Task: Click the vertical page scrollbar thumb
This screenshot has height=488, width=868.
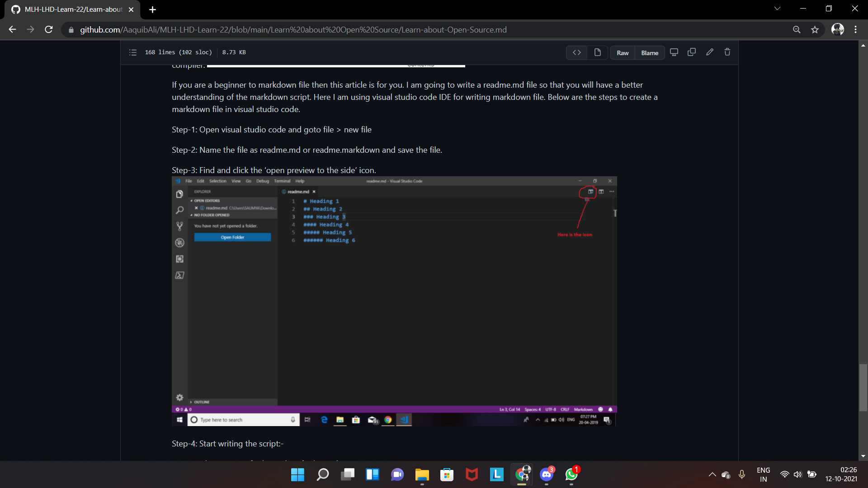Action: [x=863, y=387]
